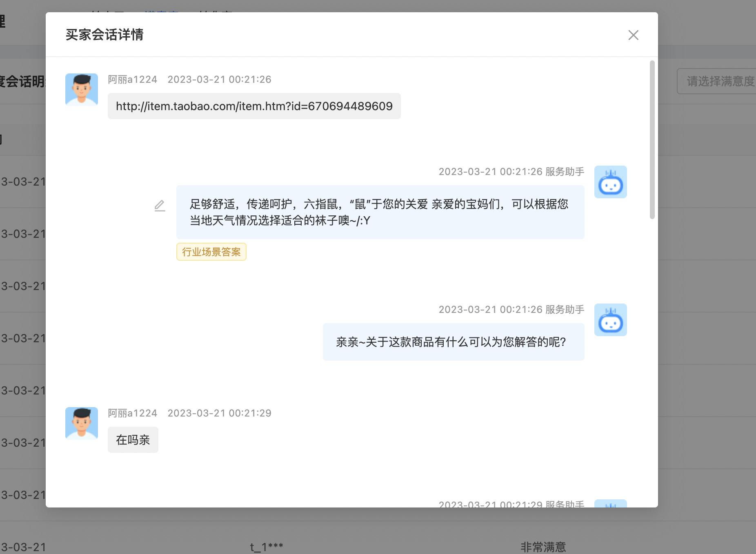Select the 在吗亲 message bubble
The height and width of the screenshot is (554, 756).
133,440
